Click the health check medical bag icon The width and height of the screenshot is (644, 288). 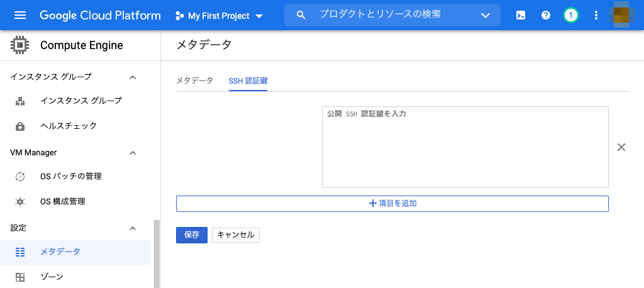pyautogui.click(x=19, y=126)
